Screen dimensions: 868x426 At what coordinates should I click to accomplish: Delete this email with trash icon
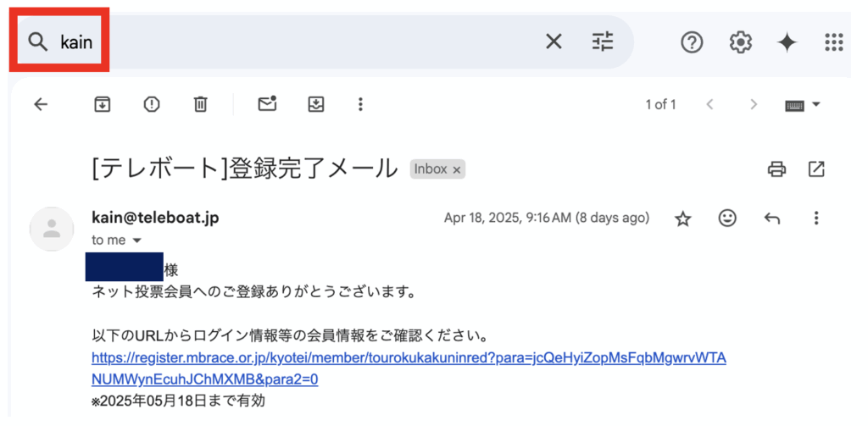(x=200, y=104)
